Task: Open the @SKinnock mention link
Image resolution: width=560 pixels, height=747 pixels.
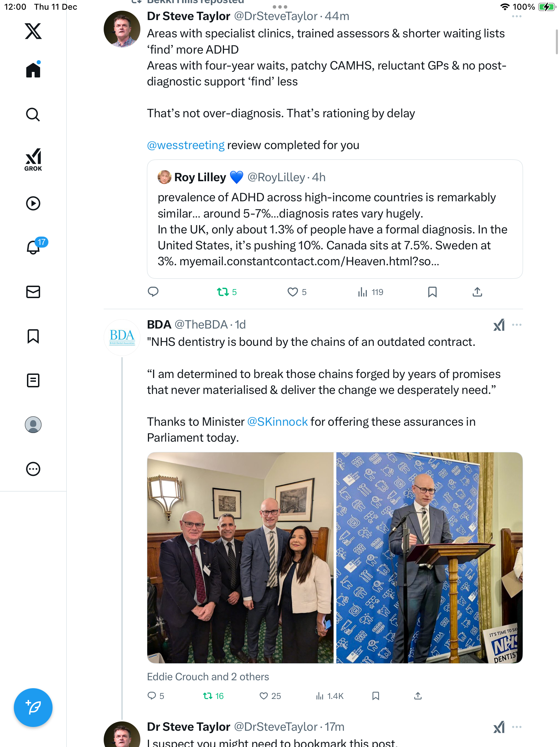Action: (x=277, y=422)
